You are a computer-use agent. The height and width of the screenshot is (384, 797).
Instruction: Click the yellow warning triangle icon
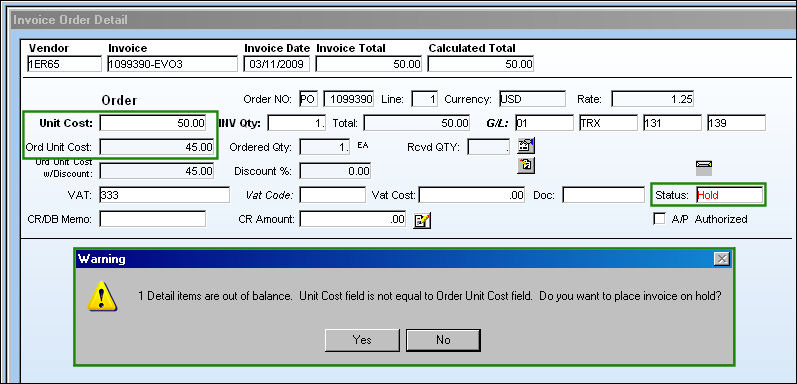click(x=102, y=296)
